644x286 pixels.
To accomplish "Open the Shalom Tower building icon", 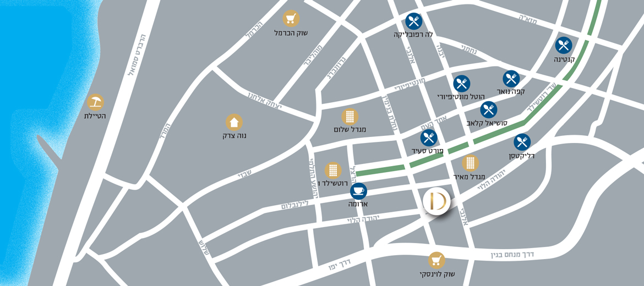I will (x=350, y=117).
